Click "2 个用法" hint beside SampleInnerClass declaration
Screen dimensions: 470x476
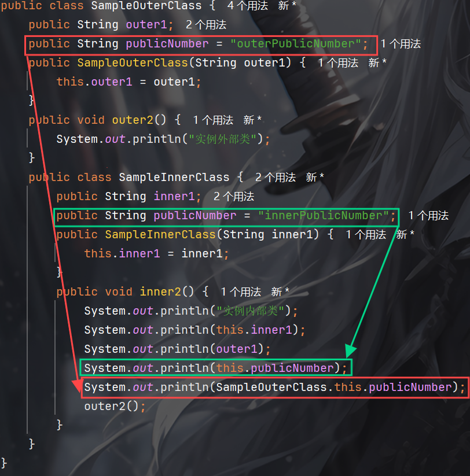(276, 178)
